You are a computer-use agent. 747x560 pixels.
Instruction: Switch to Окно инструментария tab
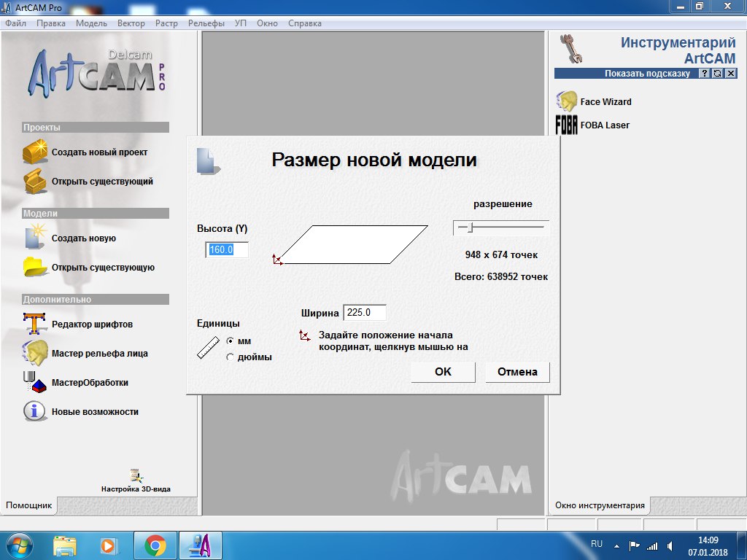(x=600, y=505)
